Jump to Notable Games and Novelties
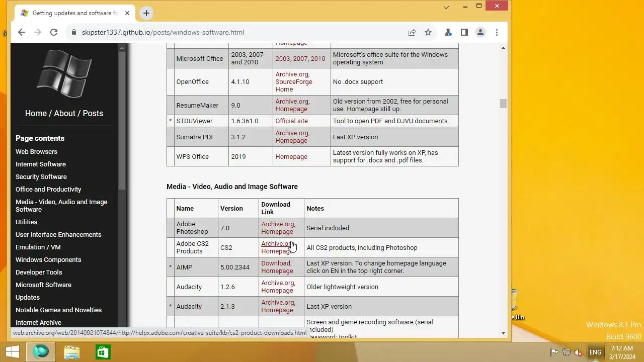 pos(58,310)
